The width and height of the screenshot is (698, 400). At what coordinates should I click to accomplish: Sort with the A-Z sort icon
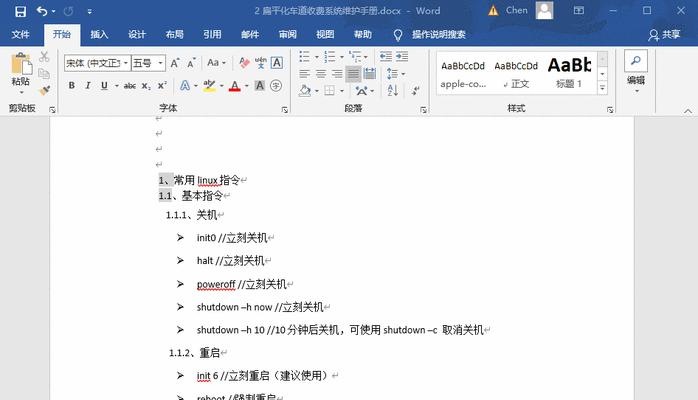pos(393,91)
